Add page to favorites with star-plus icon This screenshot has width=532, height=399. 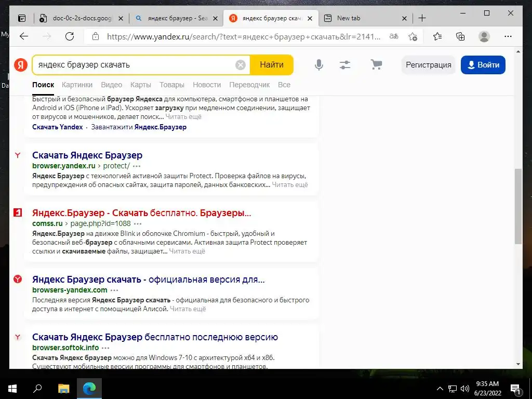coord(413,36)
